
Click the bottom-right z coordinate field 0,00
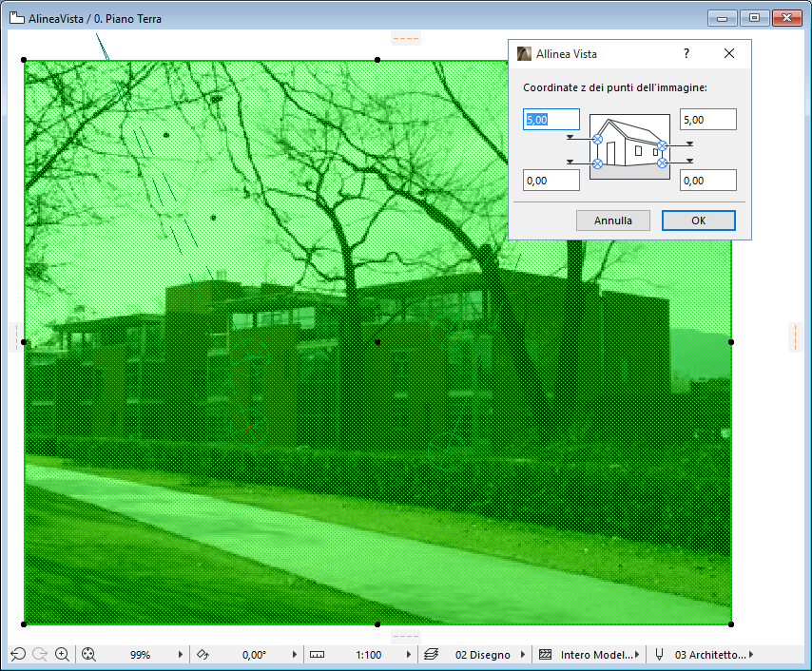point(708,181)
